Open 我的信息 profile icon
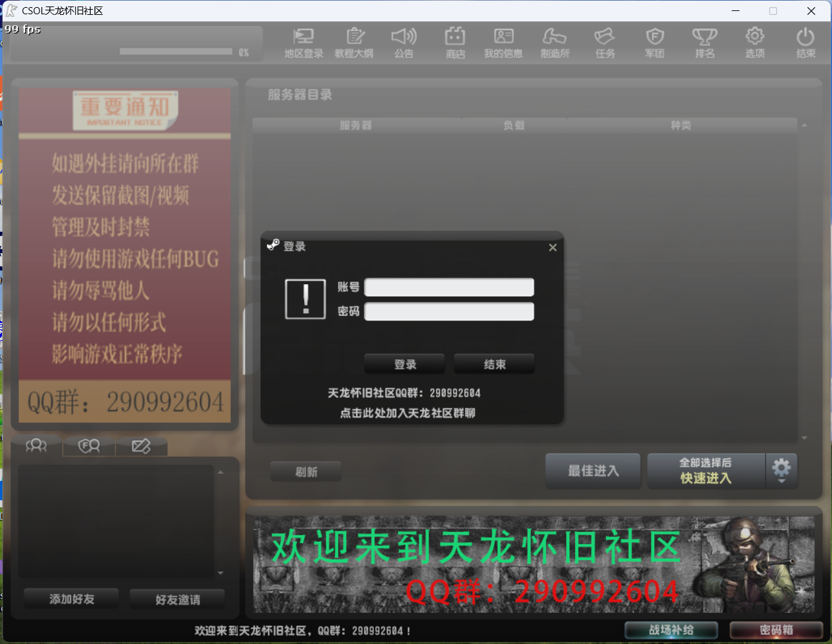This screenshot has height=644, width=832. [x=503, y=43]
